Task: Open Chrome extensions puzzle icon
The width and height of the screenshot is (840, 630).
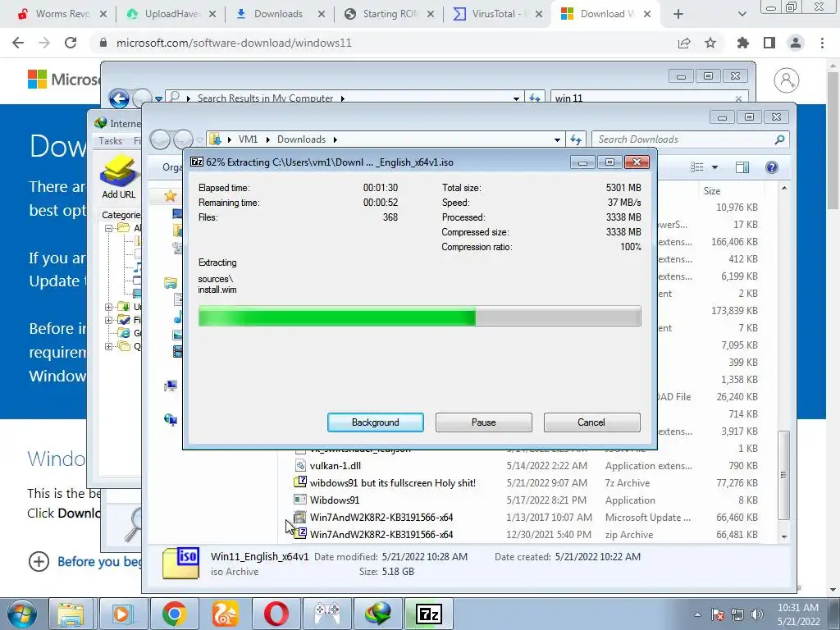Action: pyautogui.click(x=743, y=43)
